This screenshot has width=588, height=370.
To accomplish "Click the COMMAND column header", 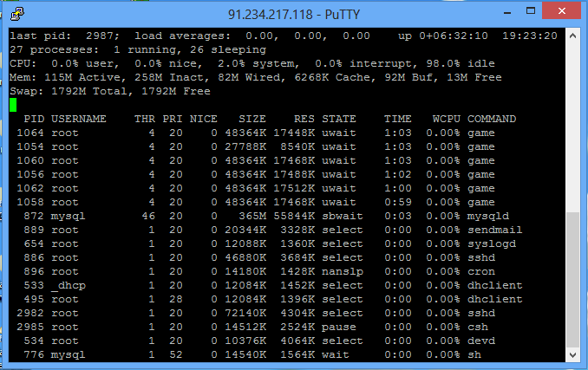I will point(492,119).
